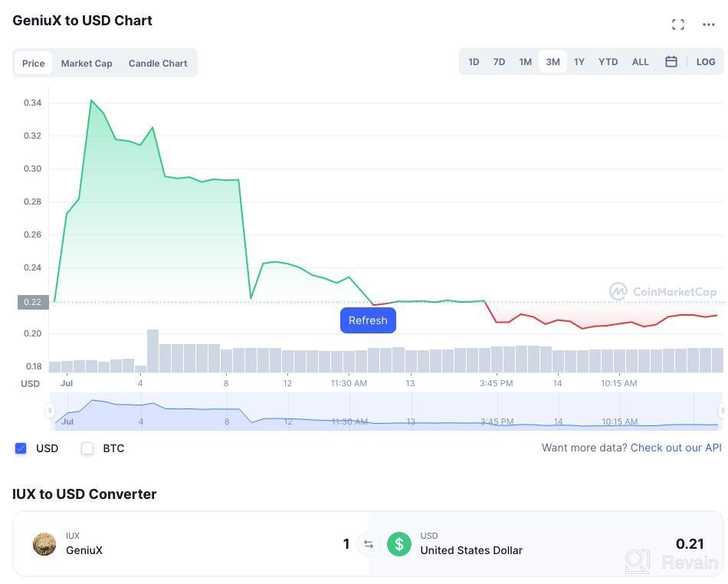The image size is (728, 584).
Task: Toggle LOG scale on the chart
Action: (x=706, y=62)
